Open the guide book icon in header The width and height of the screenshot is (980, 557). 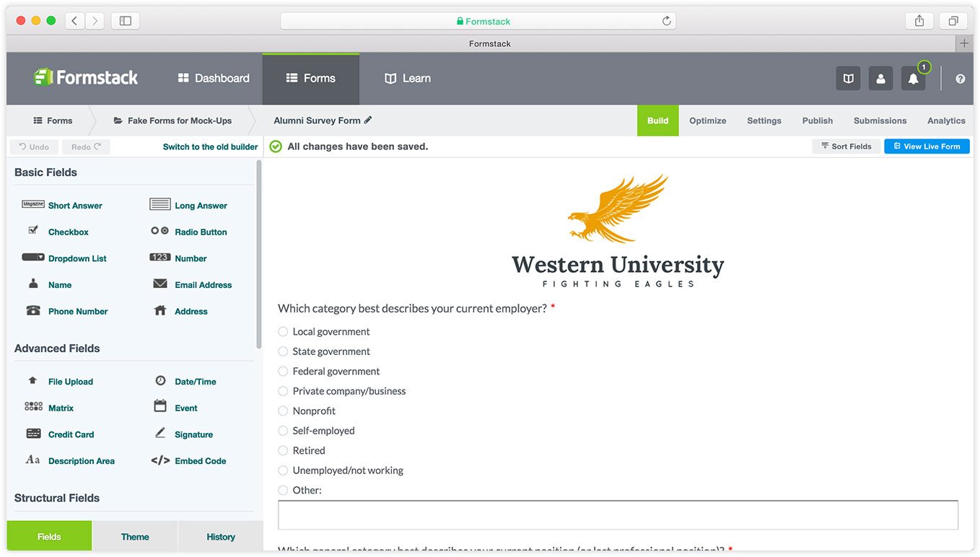tap(848, 79)
